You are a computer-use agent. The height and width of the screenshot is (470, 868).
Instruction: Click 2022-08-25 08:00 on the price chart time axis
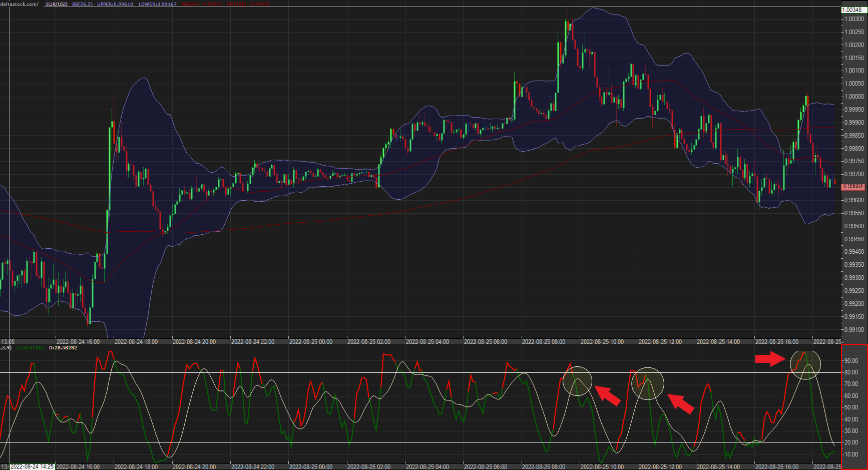544,342
